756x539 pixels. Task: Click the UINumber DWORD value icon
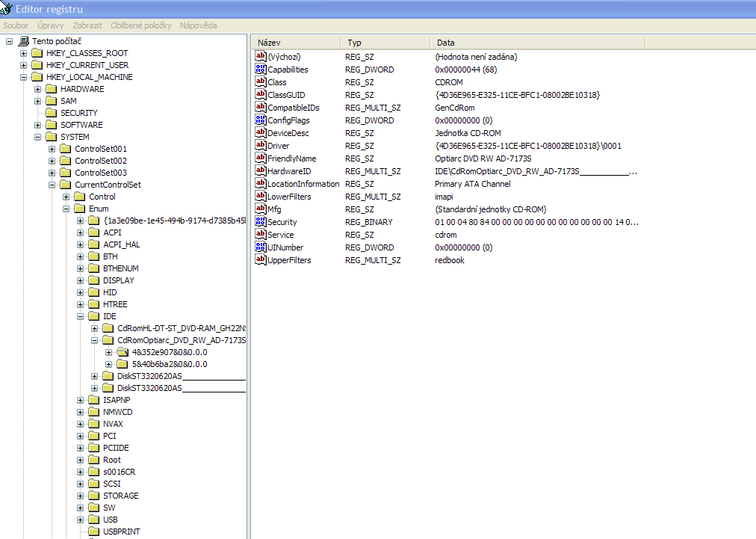click(x=261, y=247)
